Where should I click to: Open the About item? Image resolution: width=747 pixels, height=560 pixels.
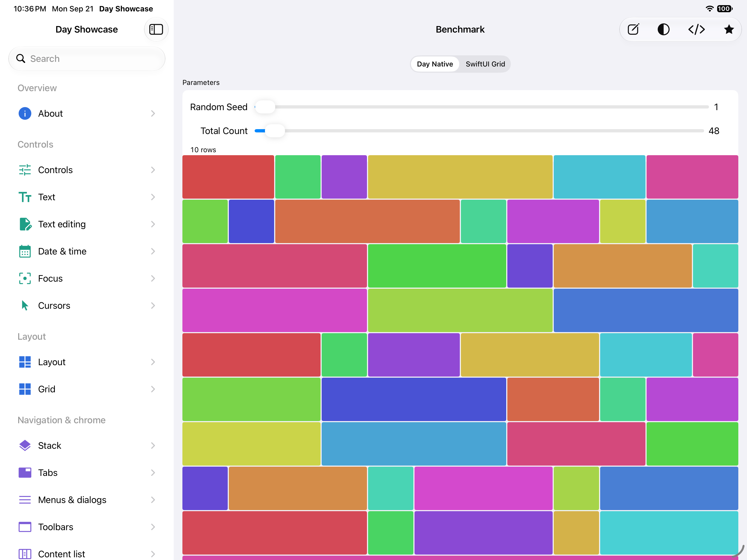pos(87,113)
